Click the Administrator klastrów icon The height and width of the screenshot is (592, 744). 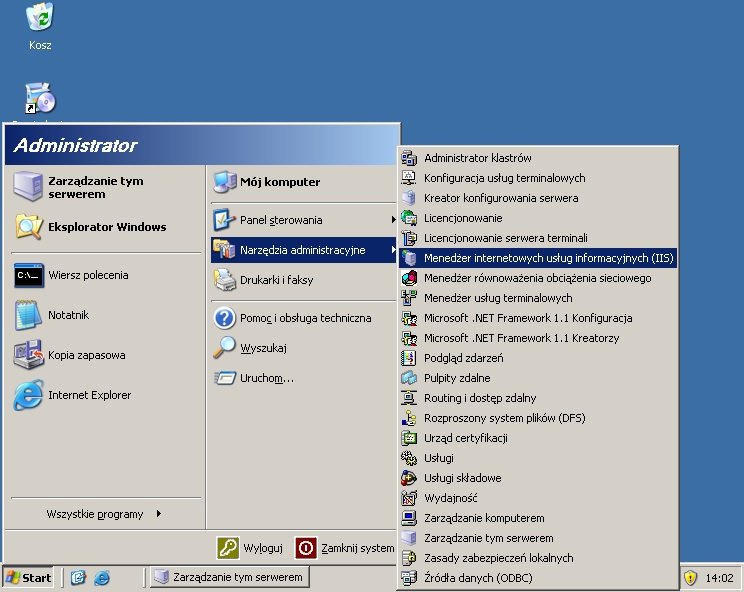(x=409, y=158)
